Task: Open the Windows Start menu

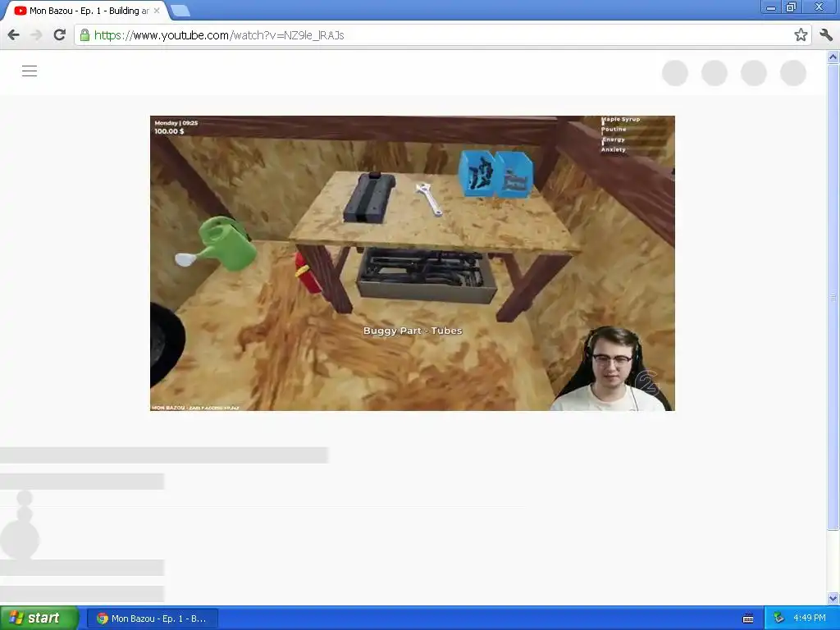Action: click(39, 619)
